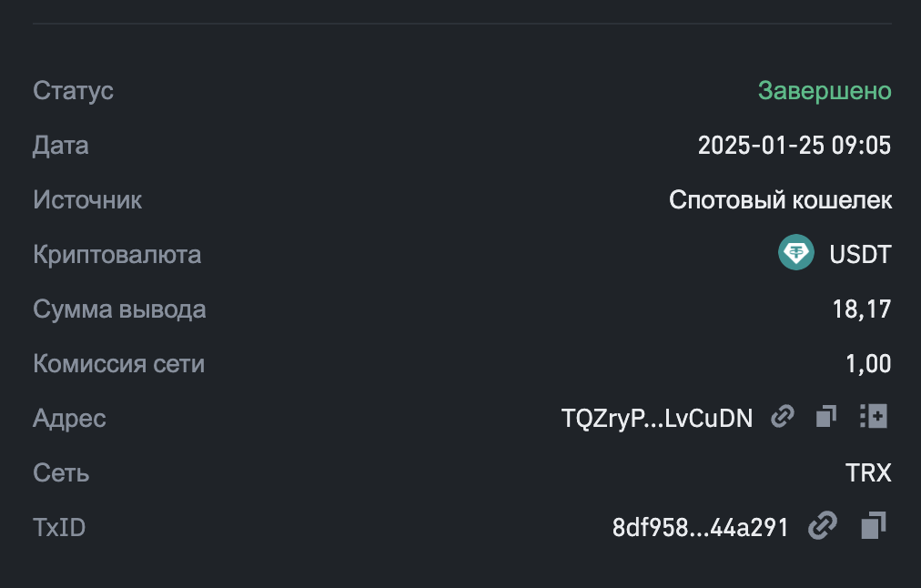Add address to address book

pyautogui.click(x=874, y=418)
